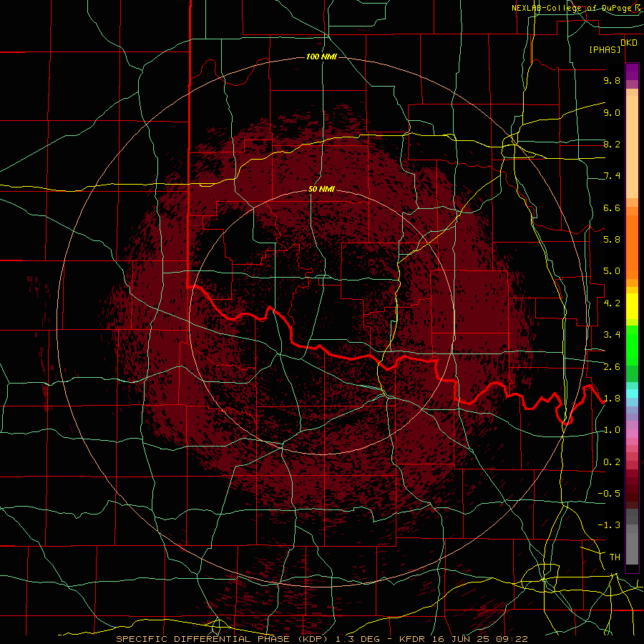Click the orange band of the color scale
Viewport: 644px width, 644px height.
632,246
